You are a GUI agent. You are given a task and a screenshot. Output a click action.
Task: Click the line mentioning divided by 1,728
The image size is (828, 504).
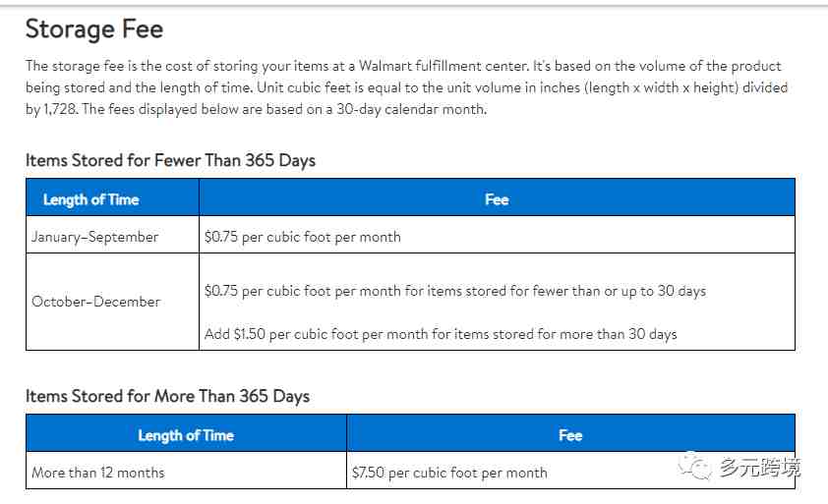tap(52, 109)
